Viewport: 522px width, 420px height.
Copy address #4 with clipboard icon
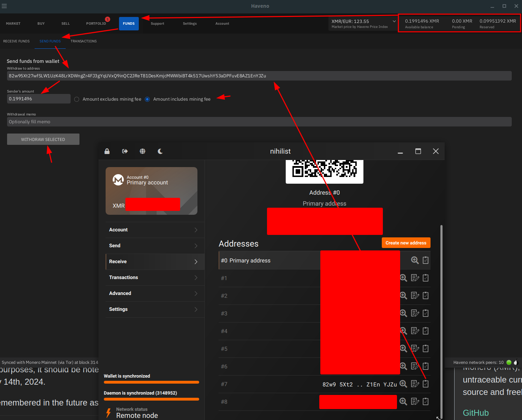[x=426, y=331]
